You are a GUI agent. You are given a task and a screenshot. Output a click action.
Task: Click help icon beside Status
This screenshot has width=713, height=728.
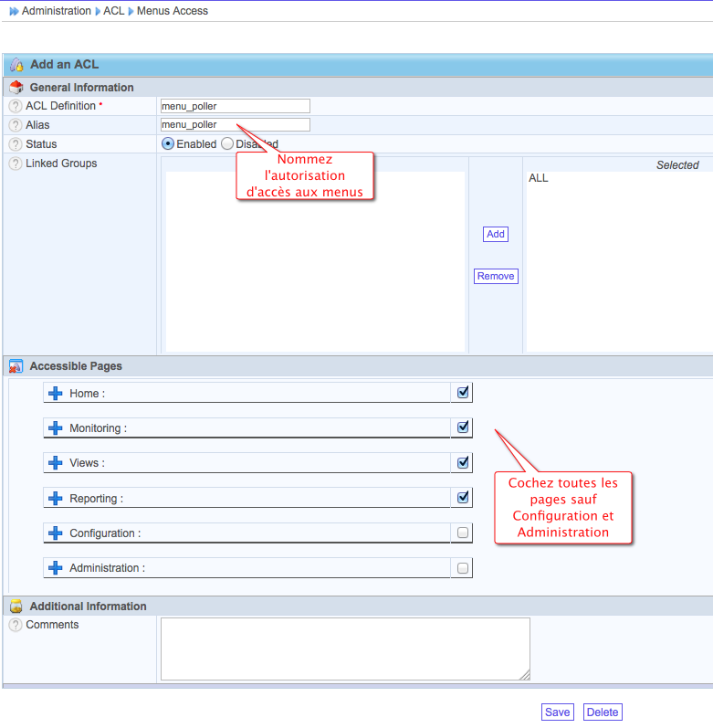click(16, 144)
